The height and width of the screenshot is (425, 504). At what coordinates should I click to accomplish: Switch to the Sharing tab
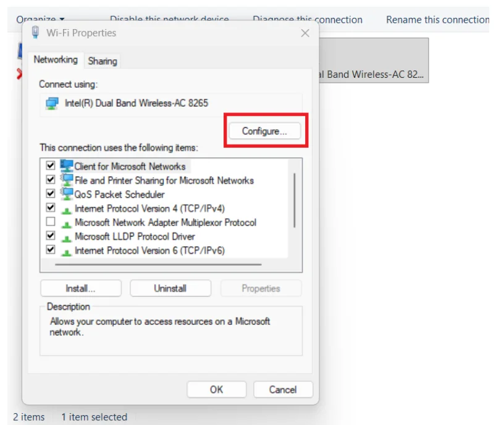click(x=103, y=61)
